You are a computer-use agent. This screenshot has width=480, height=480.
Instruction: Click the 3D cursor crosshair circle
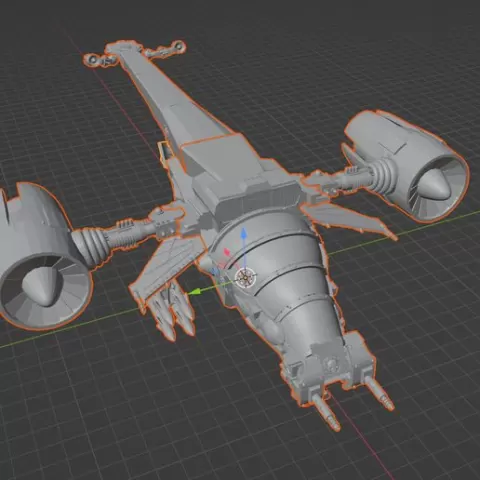(x=245, y=277)
